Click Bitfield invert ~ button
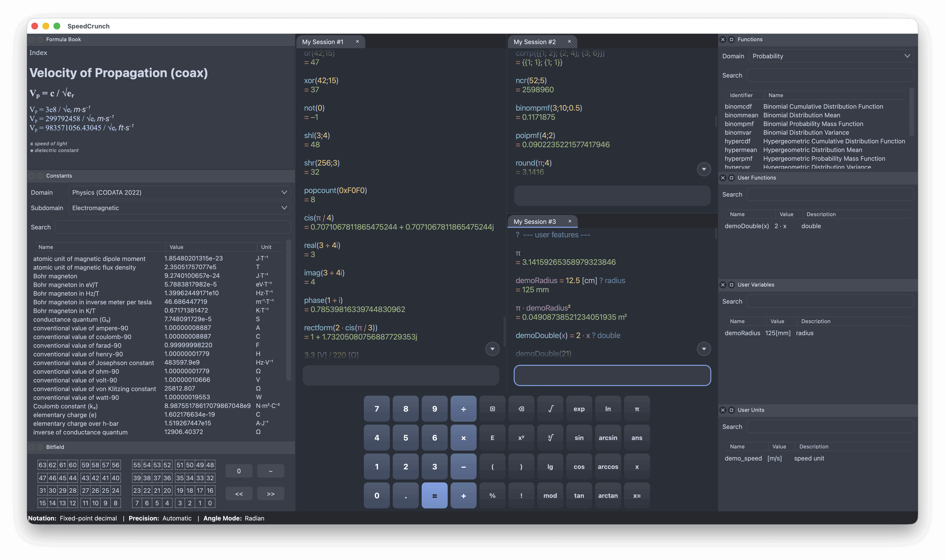Viewport: 945px width, 560px height. click(x=271, y=471)
